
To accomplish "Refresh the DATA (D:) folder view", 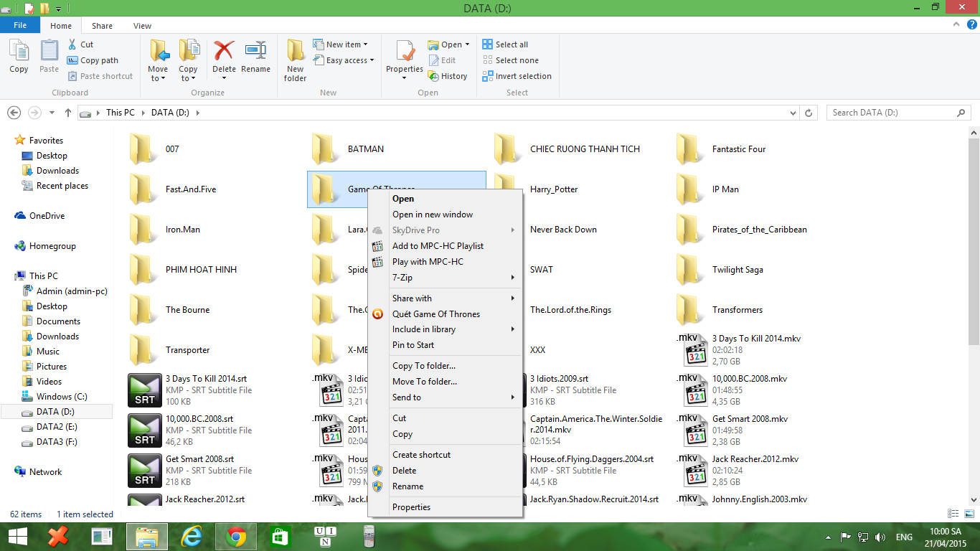I will coord(809,113).
